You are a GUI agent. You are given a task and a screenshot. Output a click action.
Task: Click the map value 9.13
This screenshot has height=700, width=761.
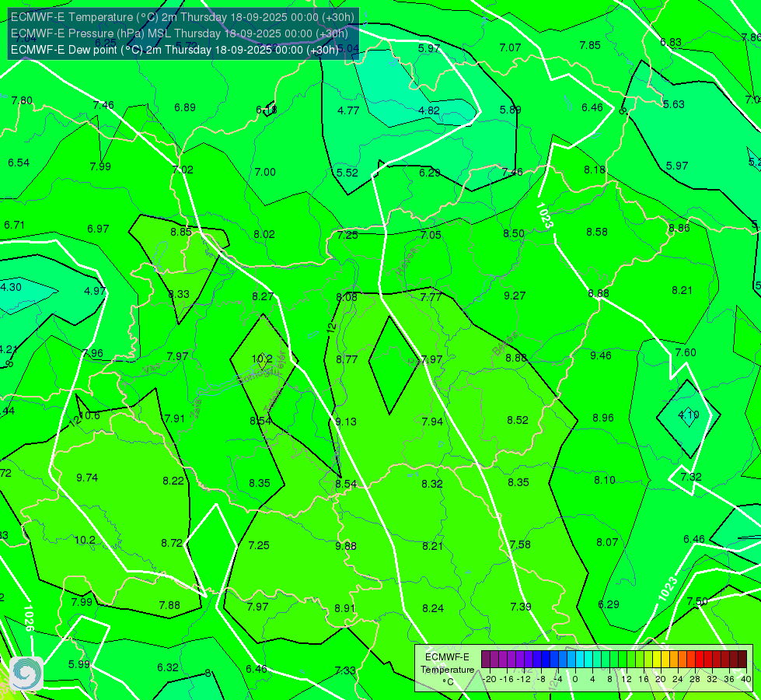coord(346,422)
